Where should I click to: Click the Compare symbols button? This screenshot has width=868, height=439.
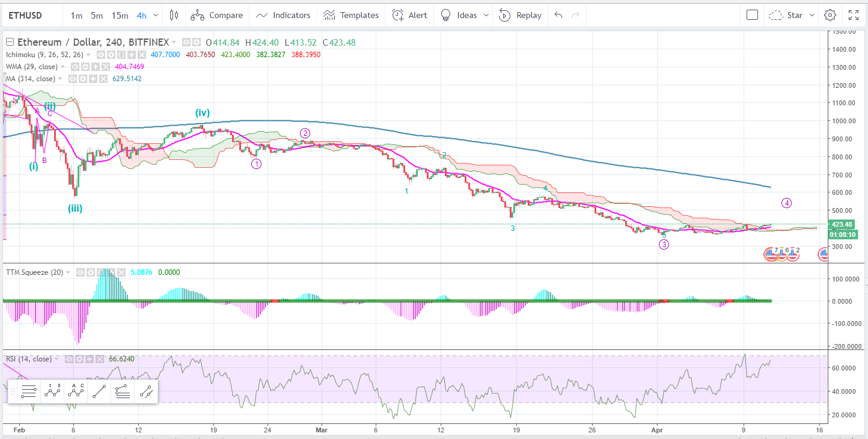pyautogui.click(x=217, y=15)
